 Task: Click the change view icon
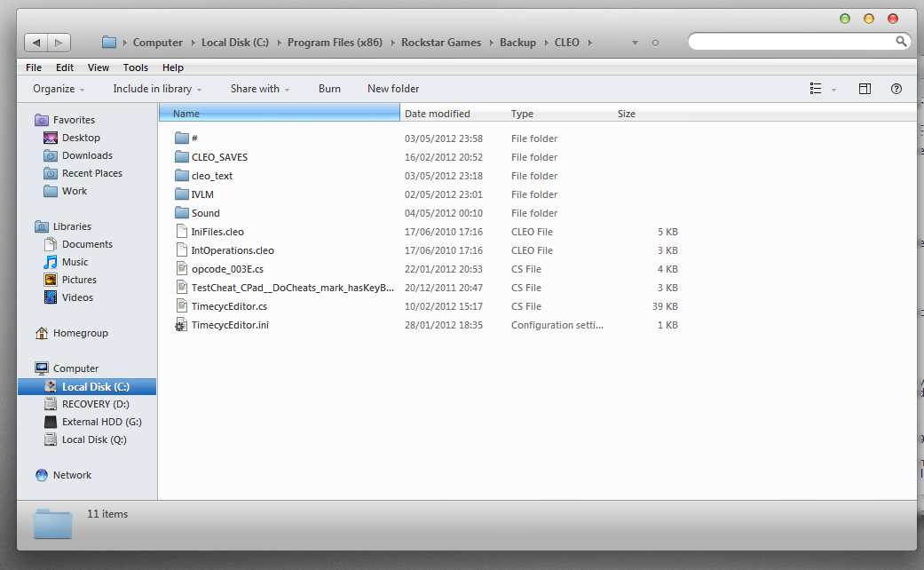coord(816,89)
